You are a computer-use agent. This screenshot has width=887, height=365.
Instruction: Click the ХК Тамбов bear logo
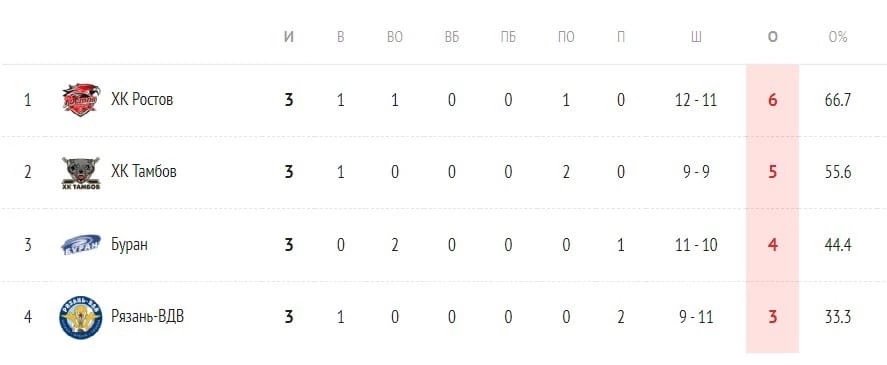(x=81, y=173)
